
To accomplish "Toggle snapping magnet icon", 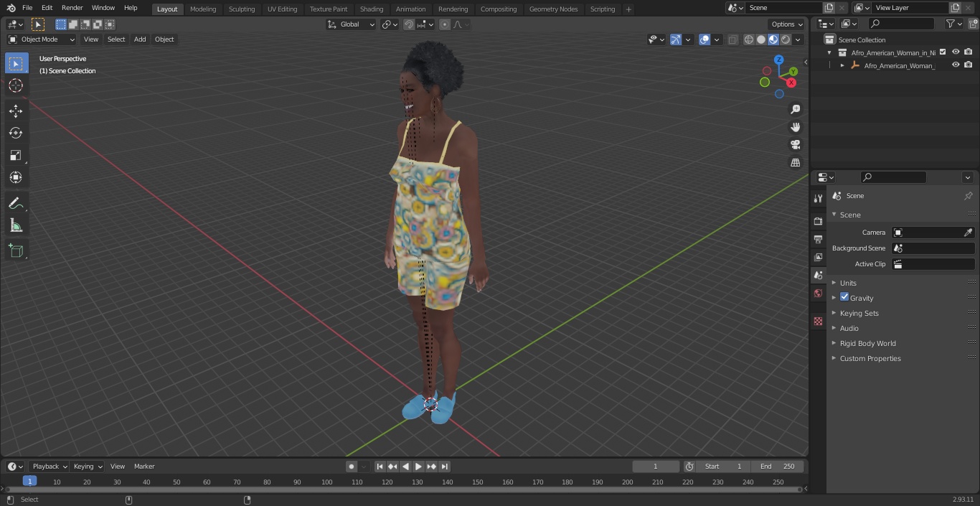I will coord(409,24).
